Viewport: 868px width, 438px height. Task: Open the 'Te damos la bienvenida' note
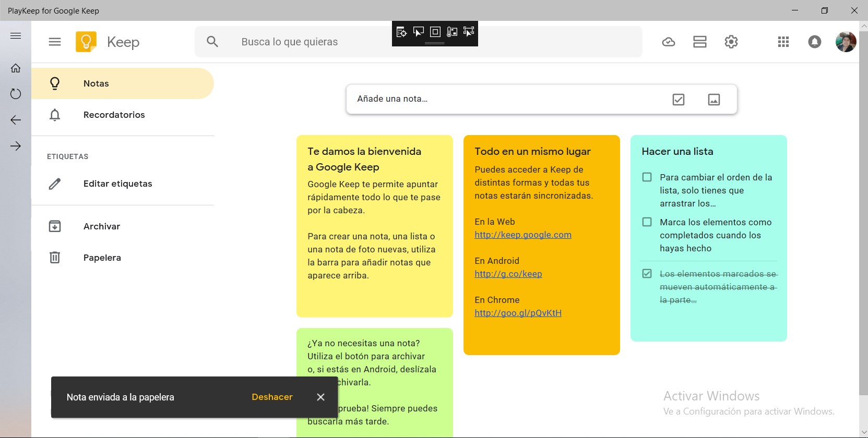pyautogui.click(x=375, y=226)
